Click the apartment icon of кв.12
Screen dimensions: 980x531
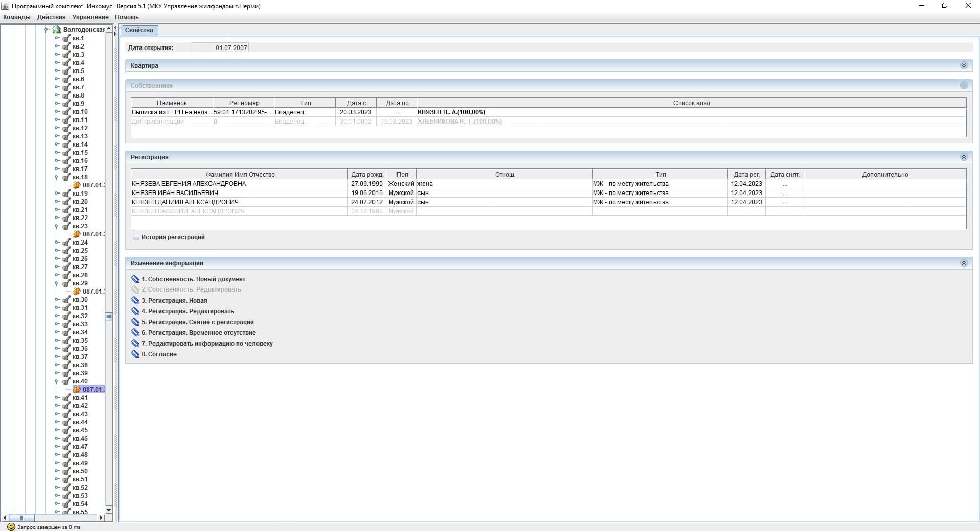(66, 128)
